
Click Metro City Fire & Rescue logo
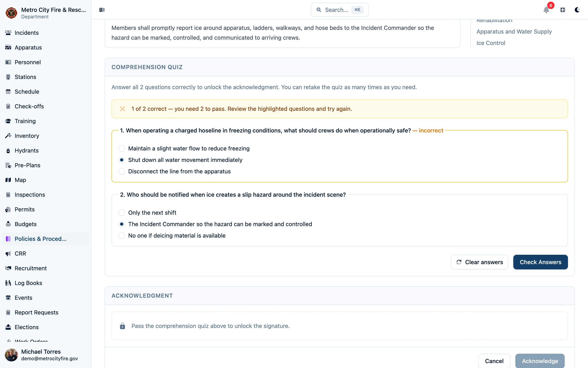tap(11, 13)
